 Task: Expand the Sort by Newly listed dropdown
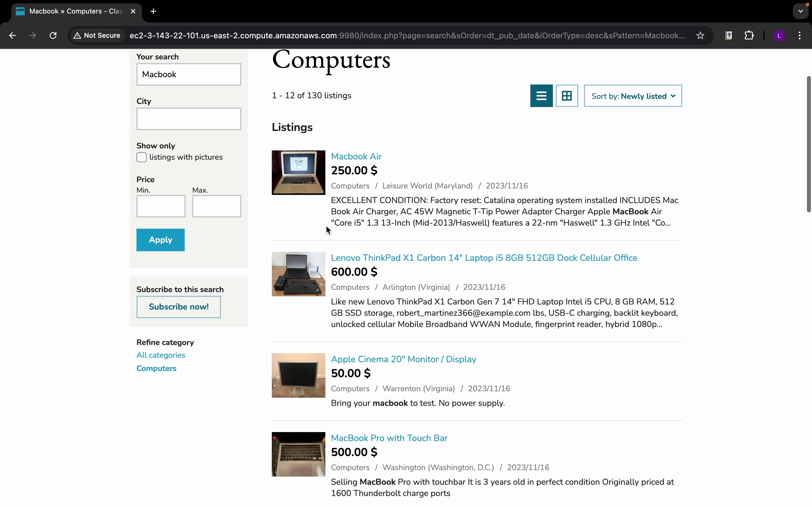633,96
